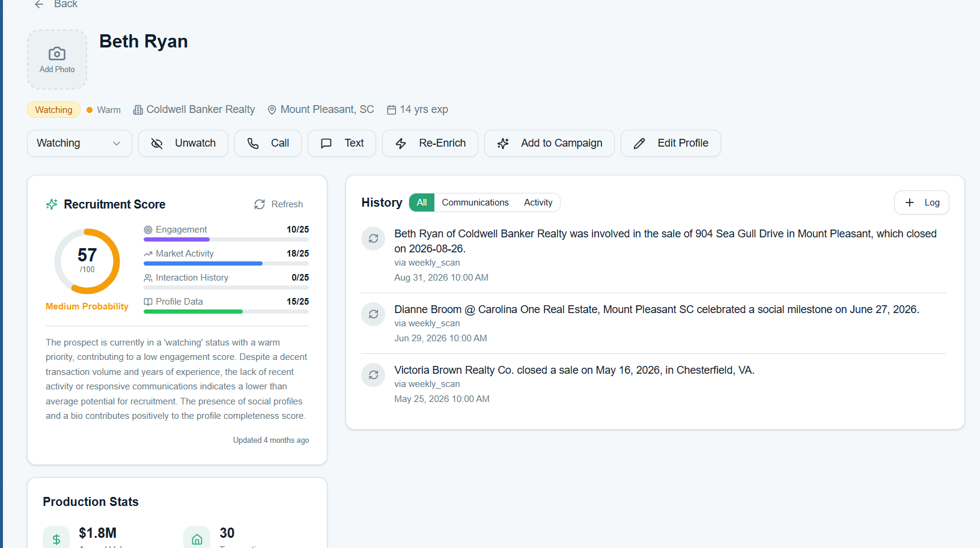Click the lightning bolt Re-Enrich icon
The image size is (980, 548).
[401, 144]
